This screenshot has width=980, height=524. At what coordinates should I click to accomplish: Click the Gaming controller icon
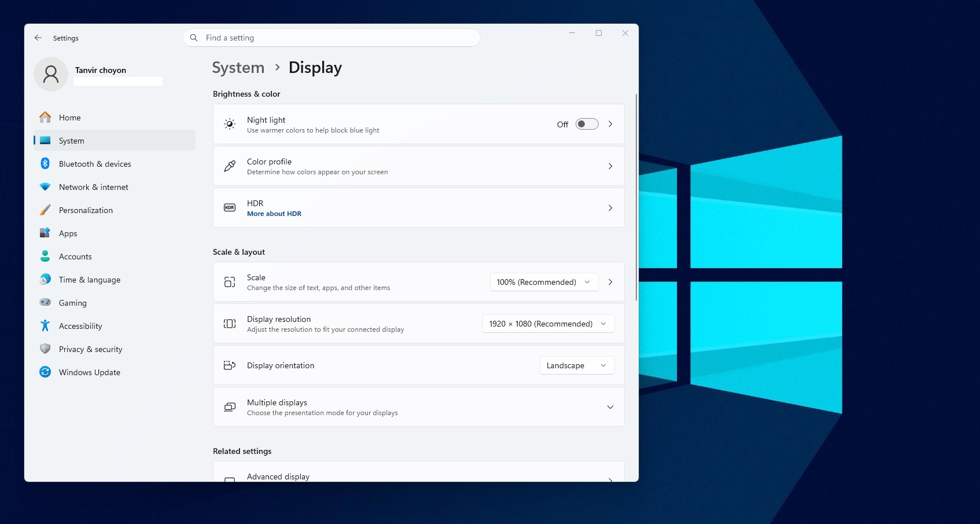coord(45,302)
